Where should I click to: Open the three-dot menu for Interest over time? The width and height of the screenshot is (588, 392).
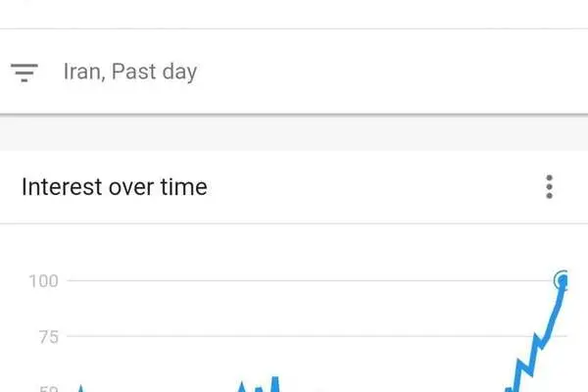click(x=549, y=186)
